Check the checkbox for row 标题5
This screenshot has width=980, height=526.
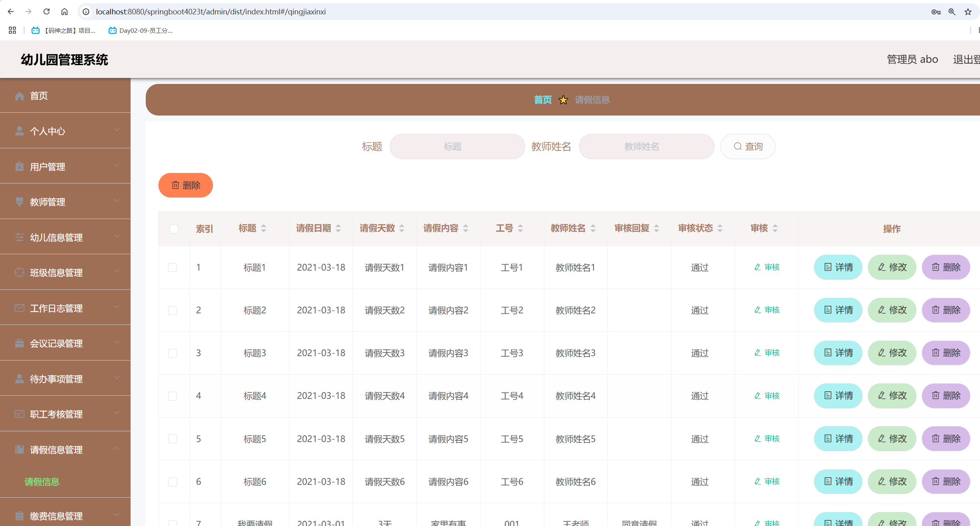pos(173,439)
